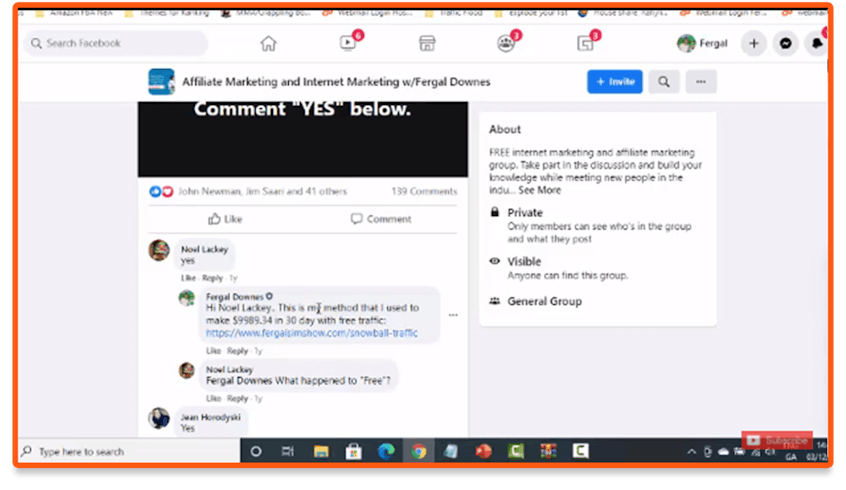Switch to Chrome on the taskbar

pos(419,451)
